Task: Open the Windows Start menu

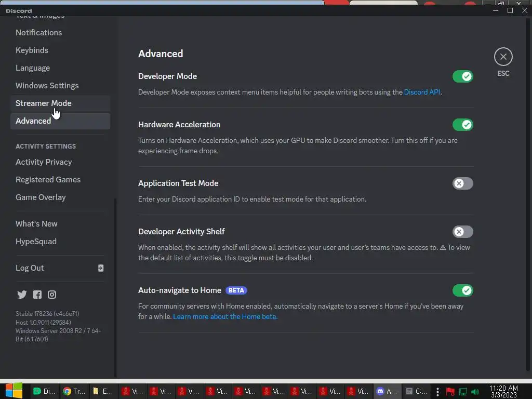Action: pyautogui.click(x=14, y=391)
